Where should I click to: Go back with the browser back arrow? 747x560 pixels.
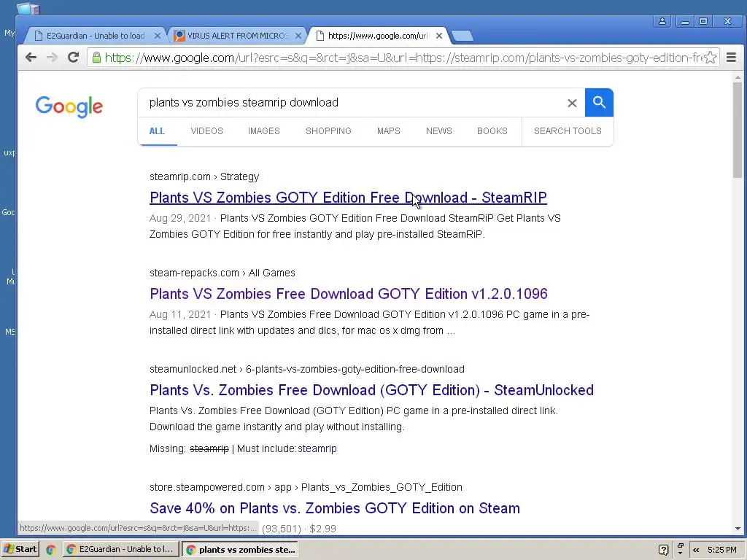pyautogui.click(x=31, y=58)
